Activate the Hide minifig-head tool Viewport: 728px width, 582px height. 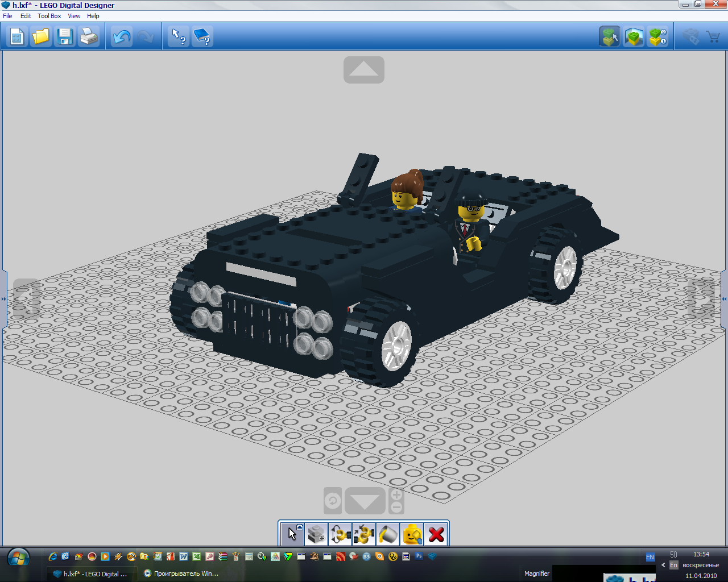(412, 534)
